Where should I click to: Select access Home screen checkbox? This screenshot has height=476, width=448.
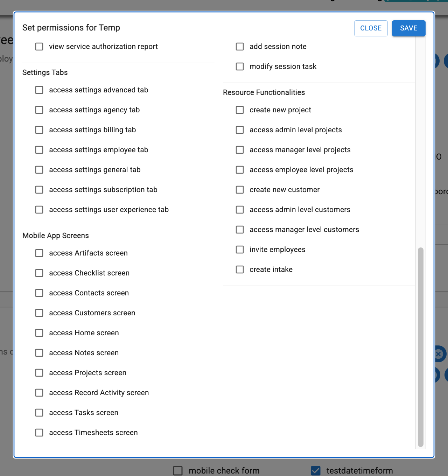39,333
